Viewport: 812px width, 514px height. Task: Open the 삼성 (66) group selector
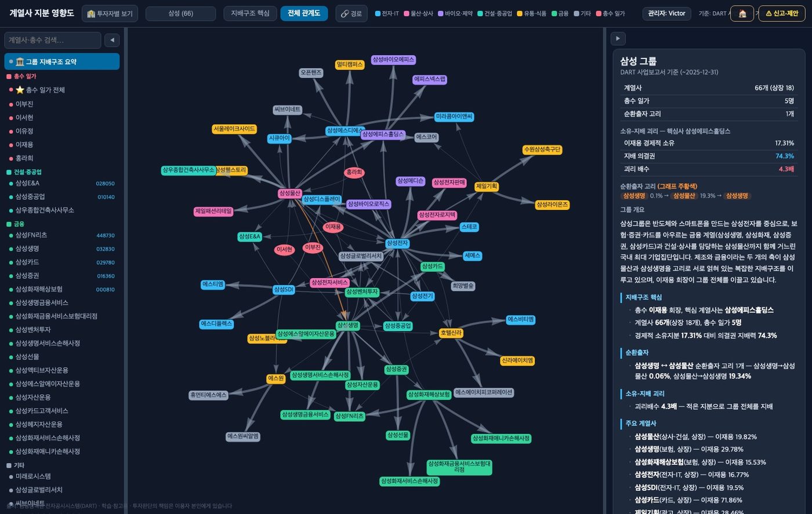click(x=180, y=13)
